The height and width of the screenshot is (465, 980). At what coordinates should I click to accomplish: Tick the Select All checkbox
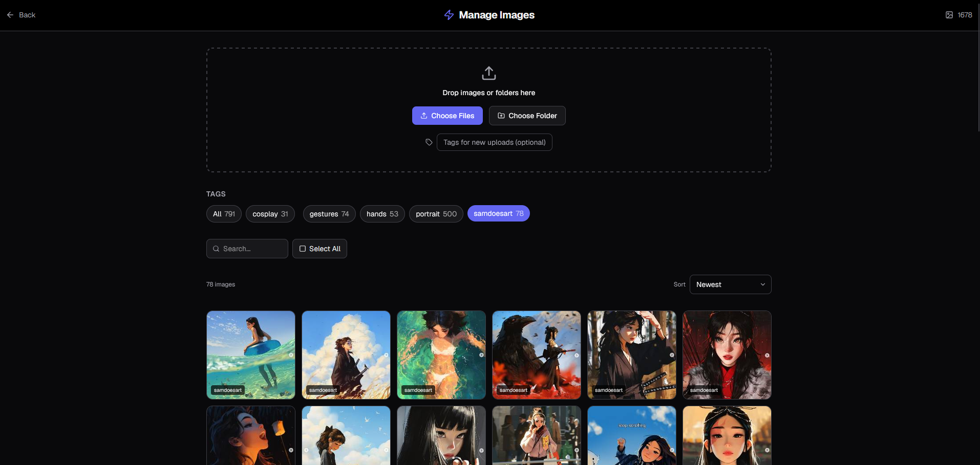pos(303,249)
